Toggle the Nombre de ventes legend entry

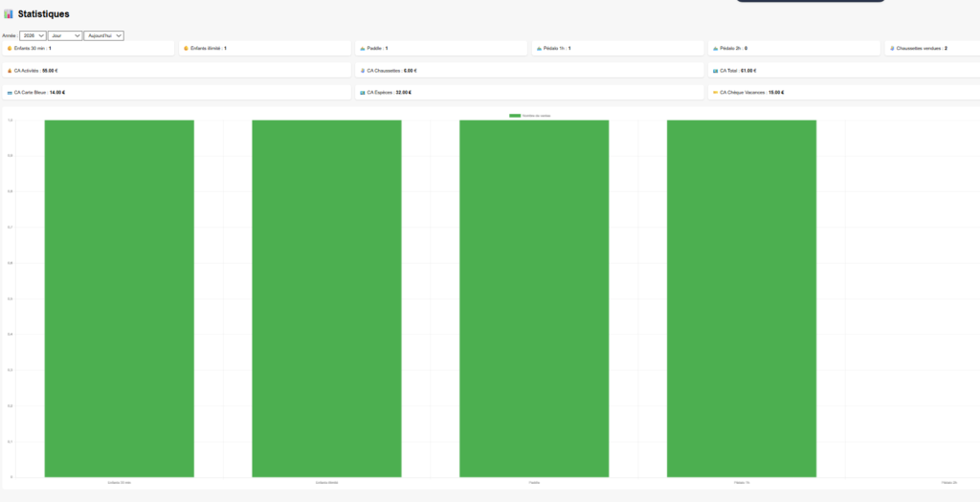(x=530, y=116)
